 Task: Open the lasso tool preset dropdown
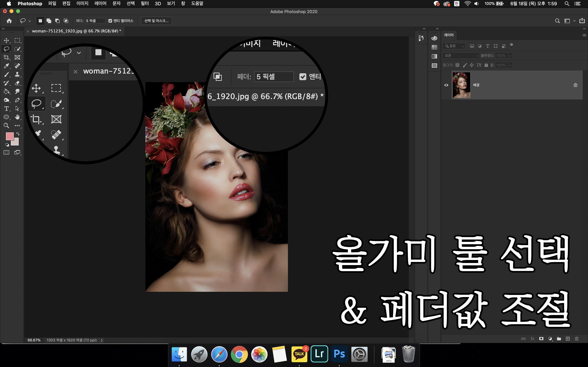coord(30,21)
